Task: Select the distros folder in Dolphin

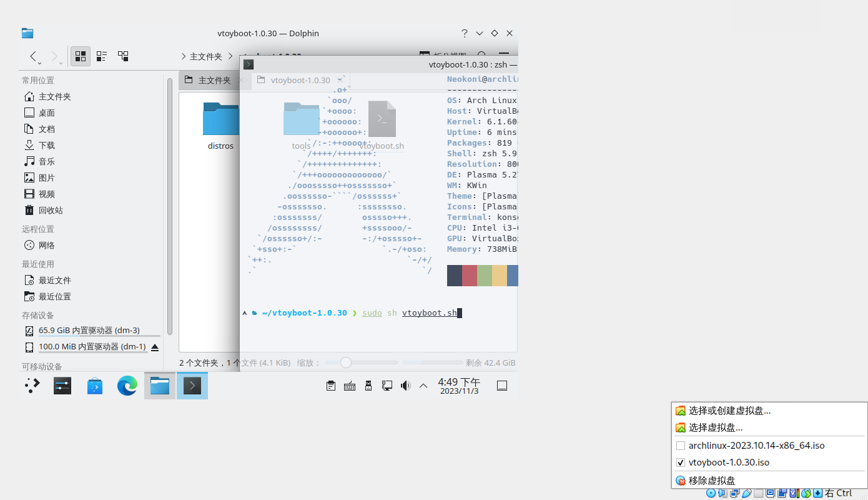Action: 220,126
